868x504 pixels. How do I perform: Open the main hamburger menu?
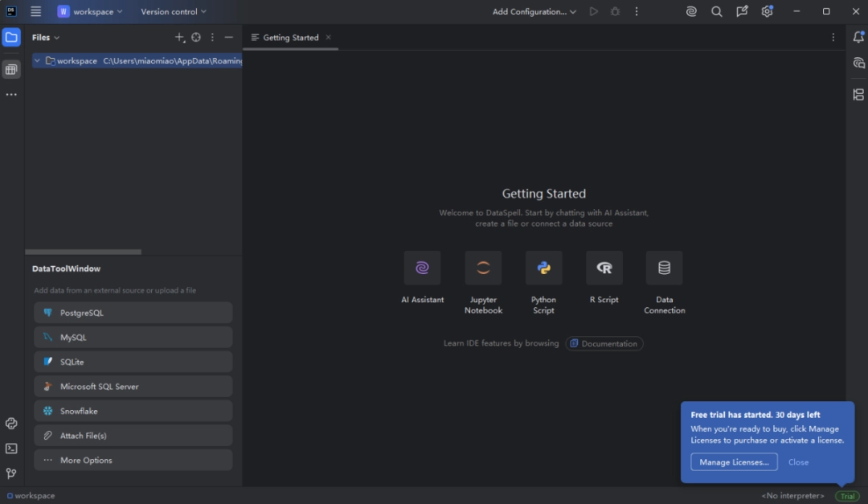35,11
